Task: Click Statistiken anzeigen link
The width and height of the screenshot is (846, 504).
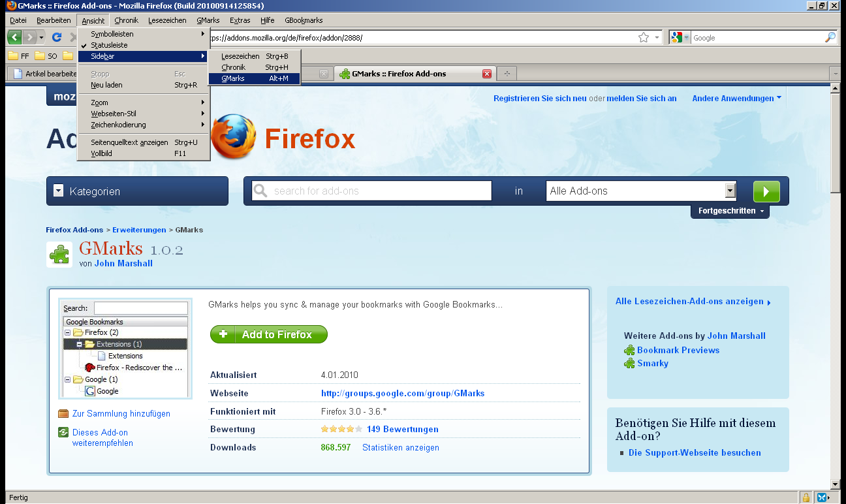Action: 401,447
